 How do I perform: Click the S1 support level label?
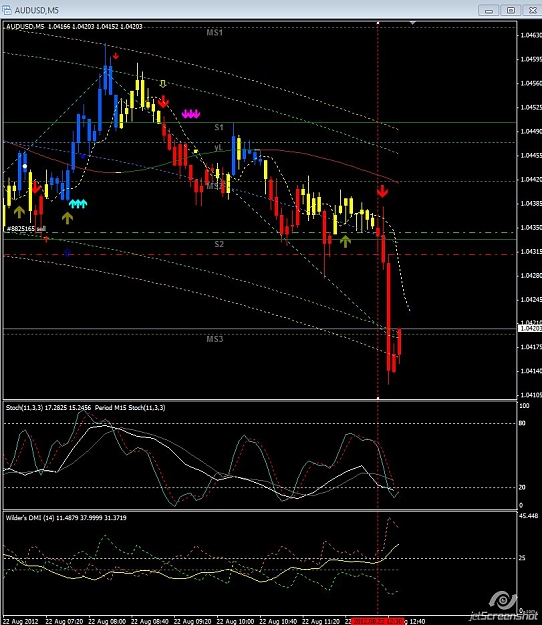click(x=219, y=128)
